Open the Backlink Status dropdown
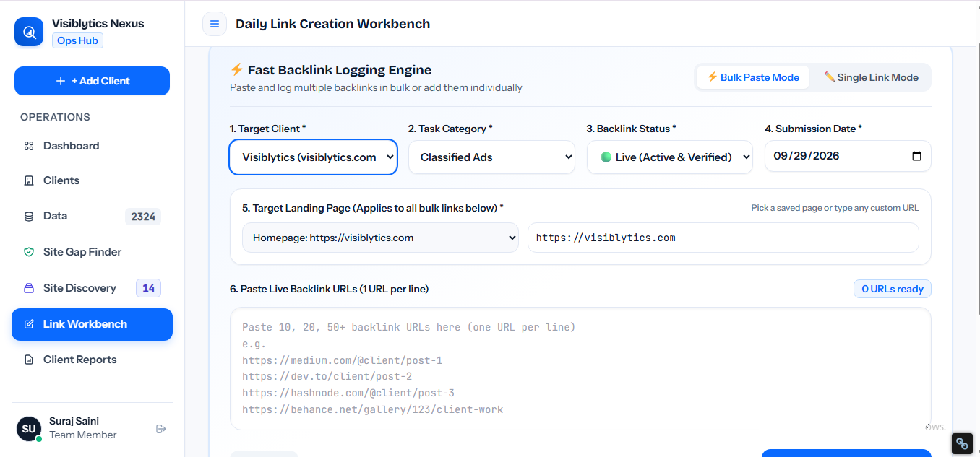The height and width of the screenshot is (457, 980). coord(670,157)
